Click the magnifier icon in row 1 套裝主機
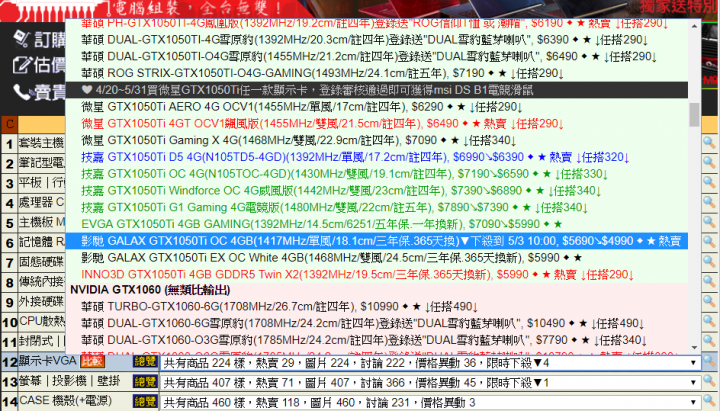Viewport: 720px width, 411px height. 710,143
